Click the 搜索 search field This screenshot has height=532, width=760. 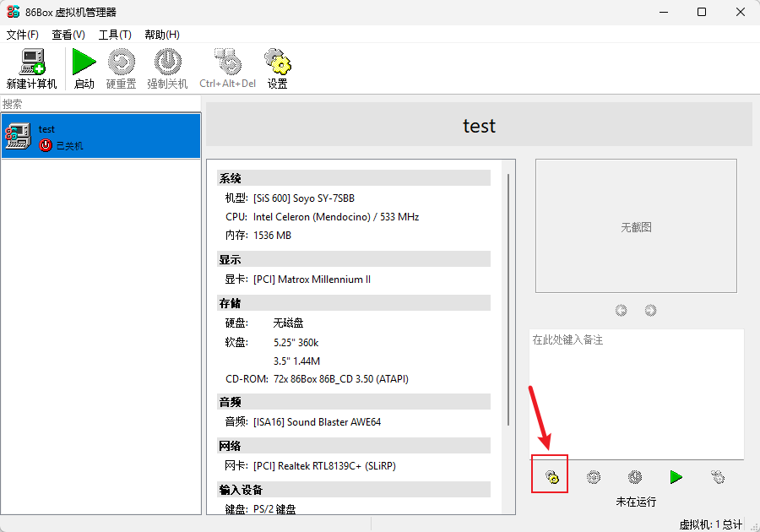101,104
